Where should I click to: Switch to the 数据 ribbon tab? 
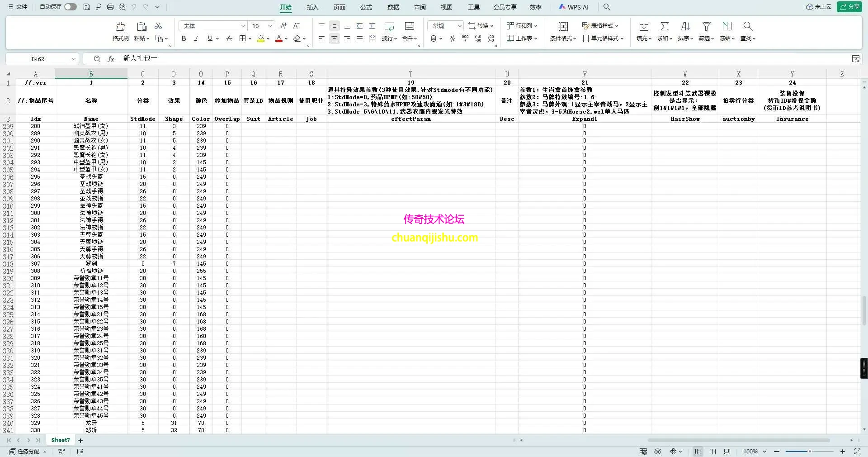click(x=393, y=7)
